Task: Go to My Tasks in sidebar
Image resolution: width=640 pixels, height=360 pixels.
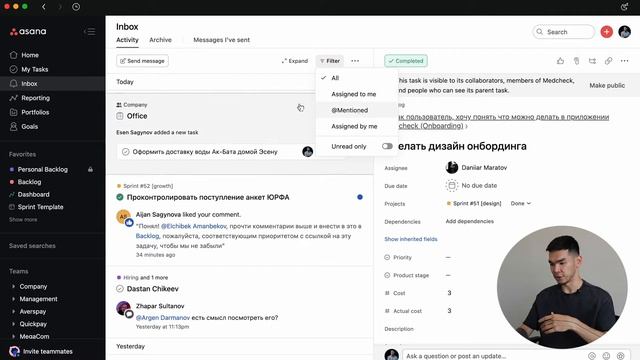Action: tap(35, 69)
